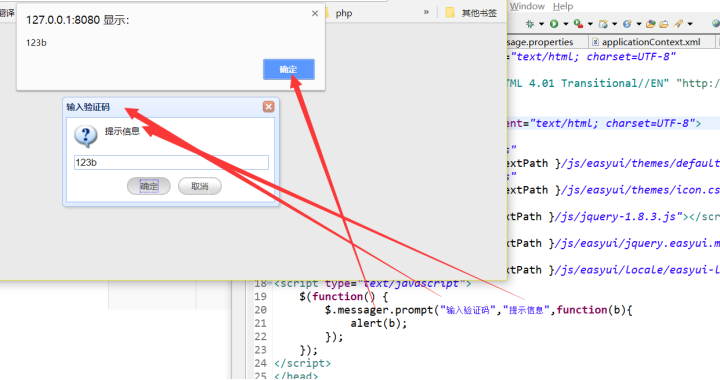Click the 4.01 Transitional//EN doctype text
The image size is (720, 380).
(x=599, y=83)
